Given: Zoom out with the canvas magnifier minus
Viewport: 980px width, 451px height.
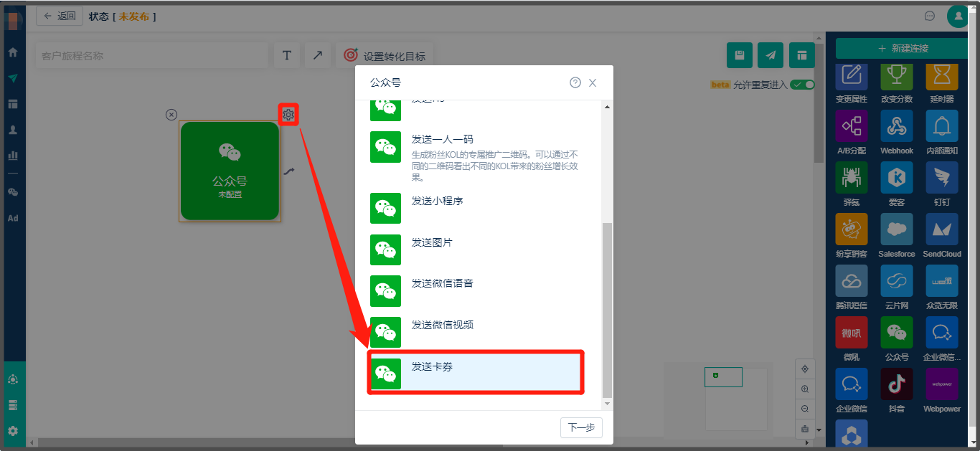Looking at the screenshot, I should click(x=805, y=409).
